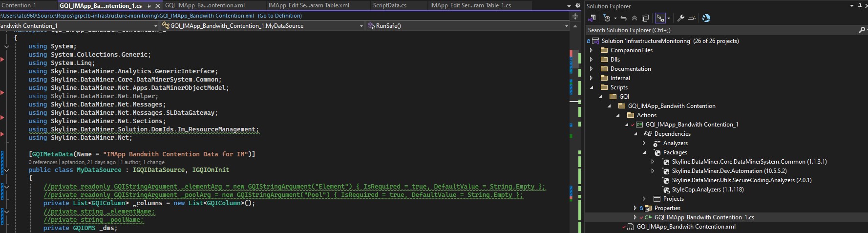This screenshot has height=233, width=868.
Task: Open the pending changes filter icon
Action: 607,18
